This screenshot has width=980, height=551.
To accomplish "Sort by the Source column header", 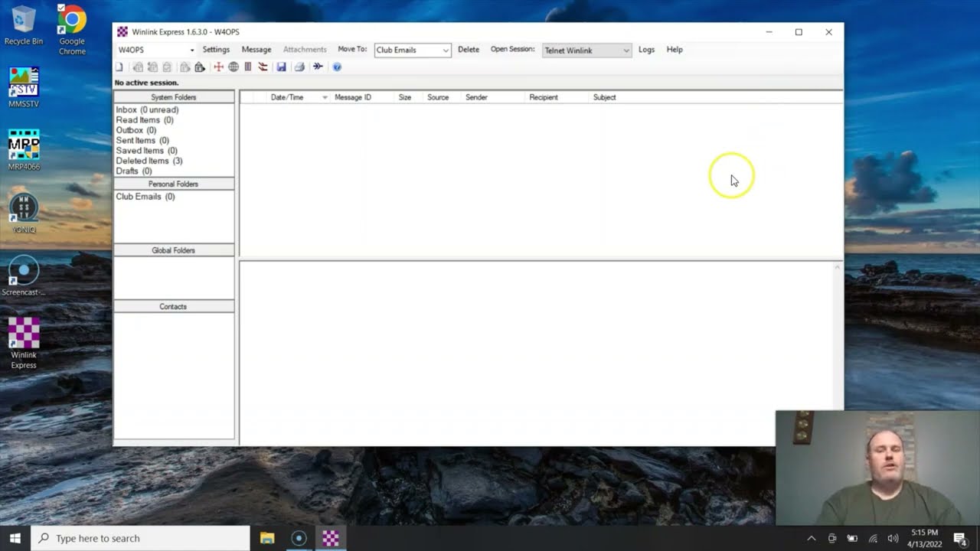I will point(438,98).
